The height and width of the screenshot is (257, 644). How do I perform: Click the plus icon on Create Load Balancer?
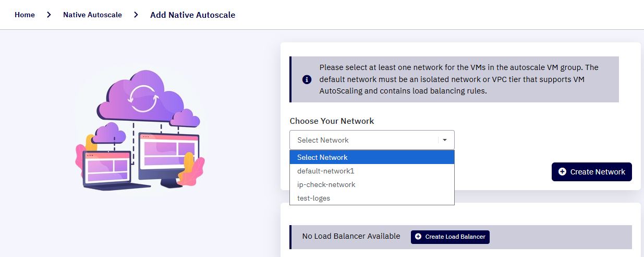418,237
